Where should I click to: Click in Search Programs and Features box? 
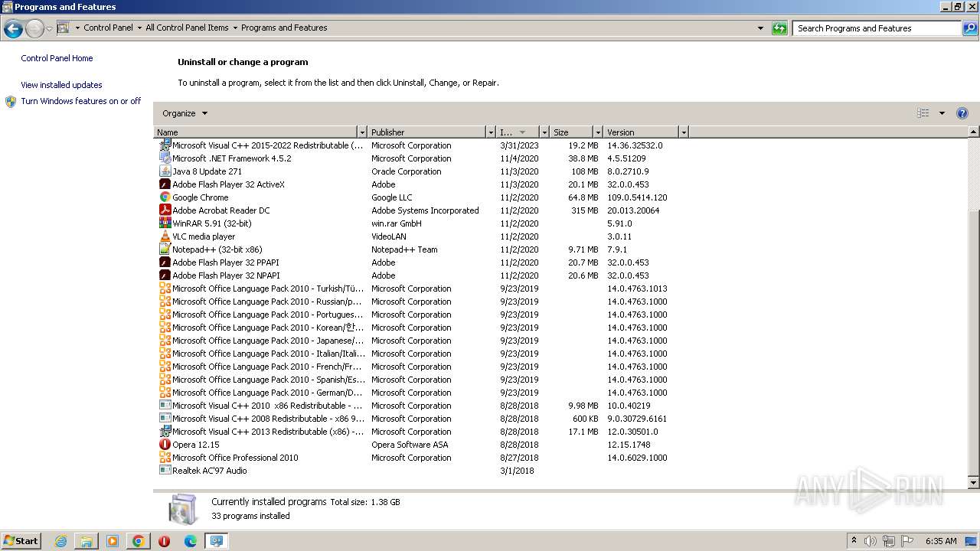[877, 28]
